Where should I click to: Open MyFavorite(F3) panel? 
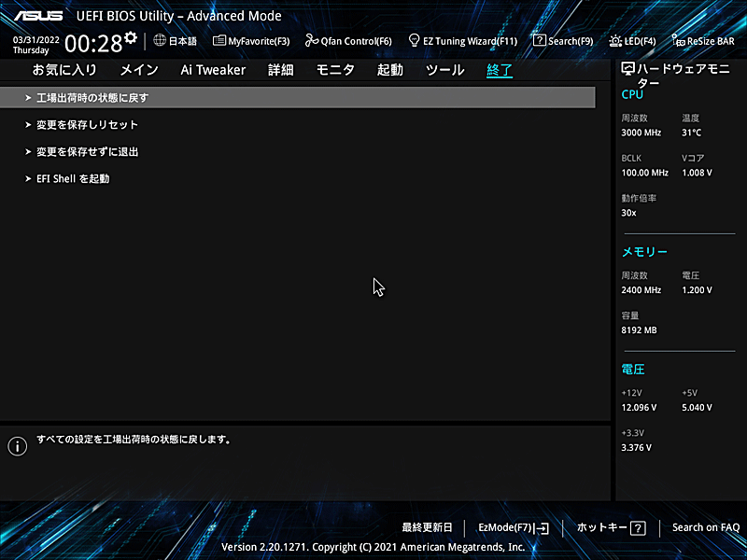251,41
